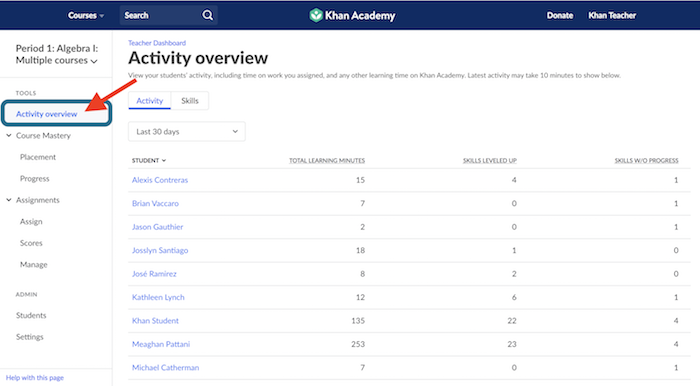Image resolution: width=700 pixels, height=386 pixels.
Task: Open the Khan Teacher account menu
Action: (x=612, y=15)
